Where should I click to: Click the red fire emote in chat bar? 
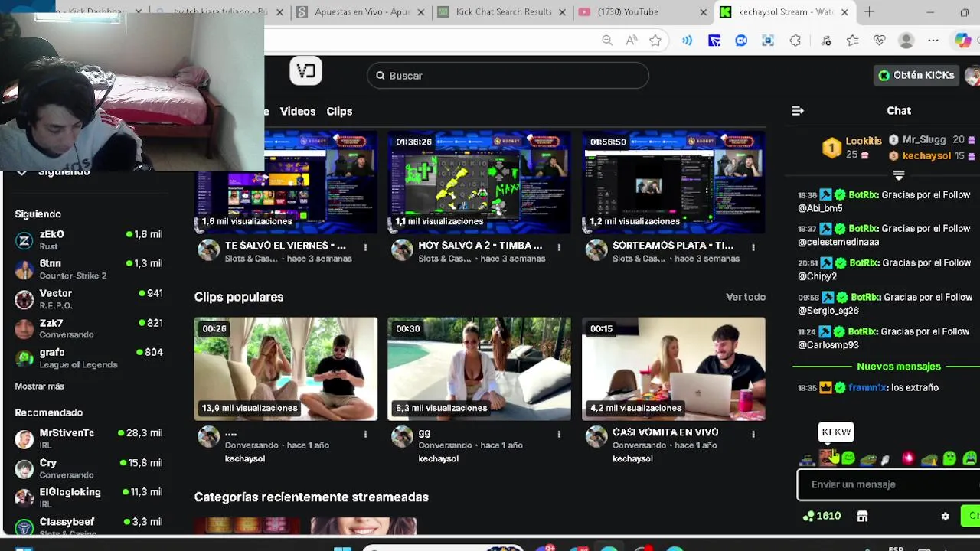(x=908, y=458)
